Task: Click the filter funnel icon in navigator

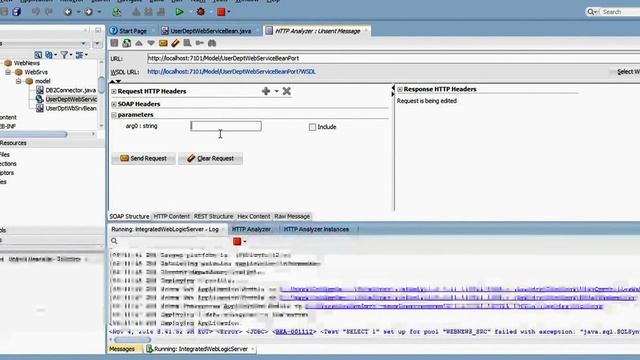Action: tap(64, 54)
